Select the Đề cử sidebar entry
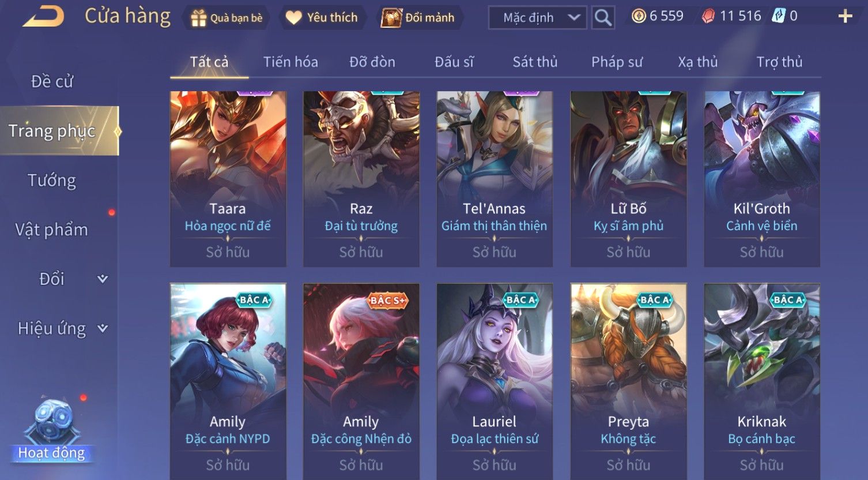The width and height of the screenshot is (868, 480). [x=52, y=81]
